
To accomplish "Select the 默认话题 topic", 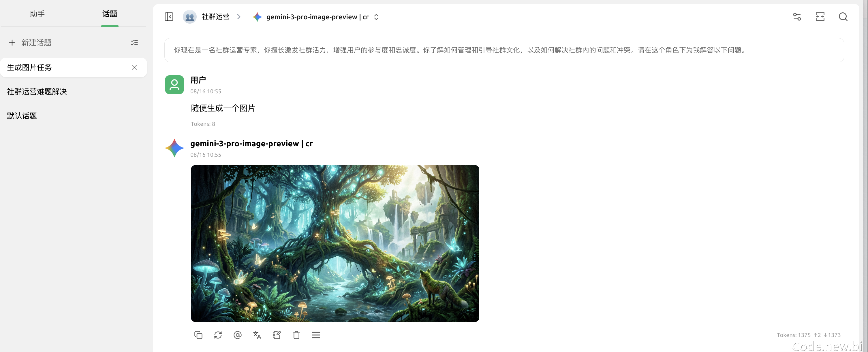I will click(74, 116).
